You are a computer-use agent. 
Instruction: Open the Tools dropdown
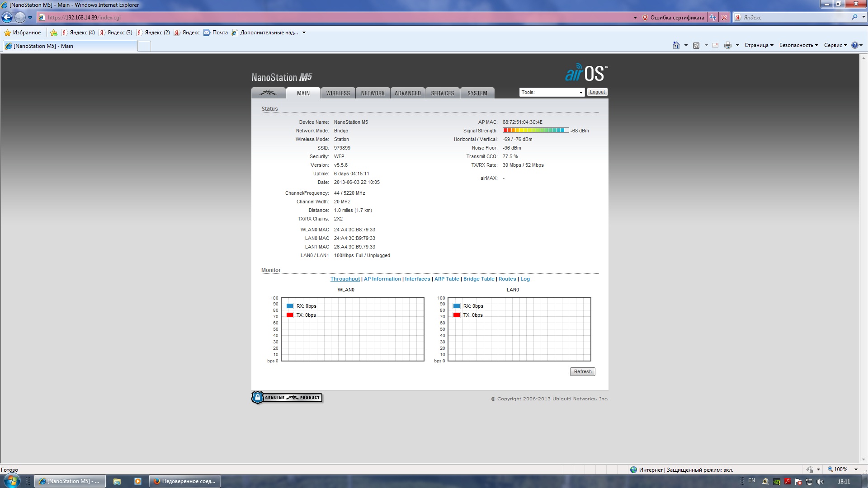pyautogui.click(x=552, y=92)
